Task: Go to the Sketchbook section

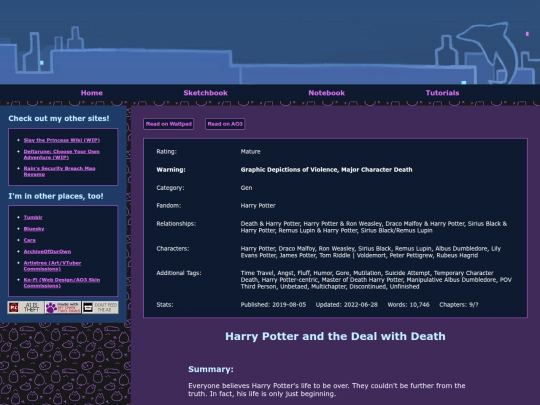Action: [205, 93]
